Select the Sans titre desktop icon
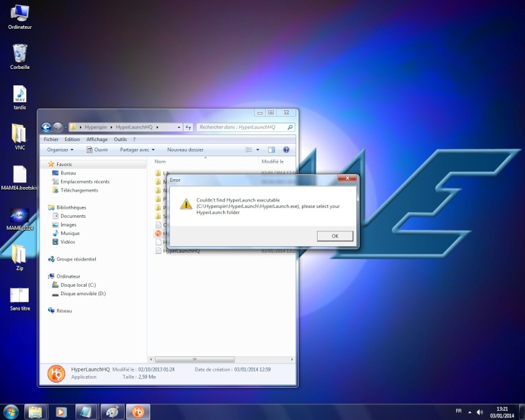 click(20, 299)
